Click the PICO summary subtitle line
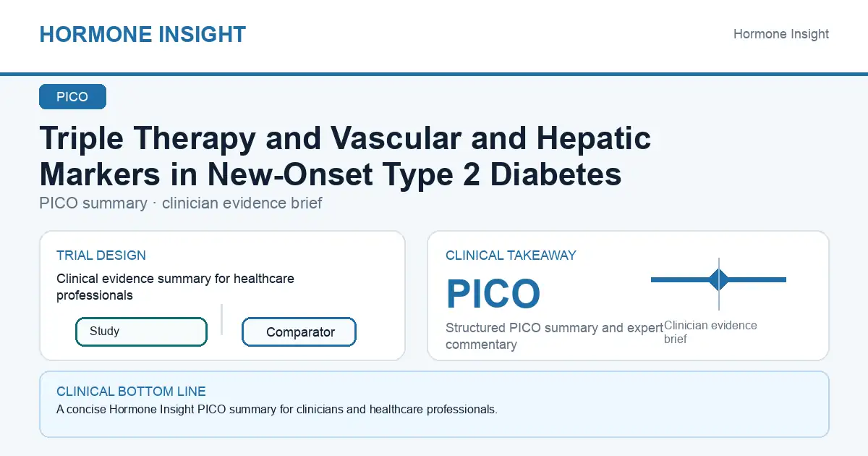Image resolution: width=868 pixels, height=456 pixels. click(181, 203)
